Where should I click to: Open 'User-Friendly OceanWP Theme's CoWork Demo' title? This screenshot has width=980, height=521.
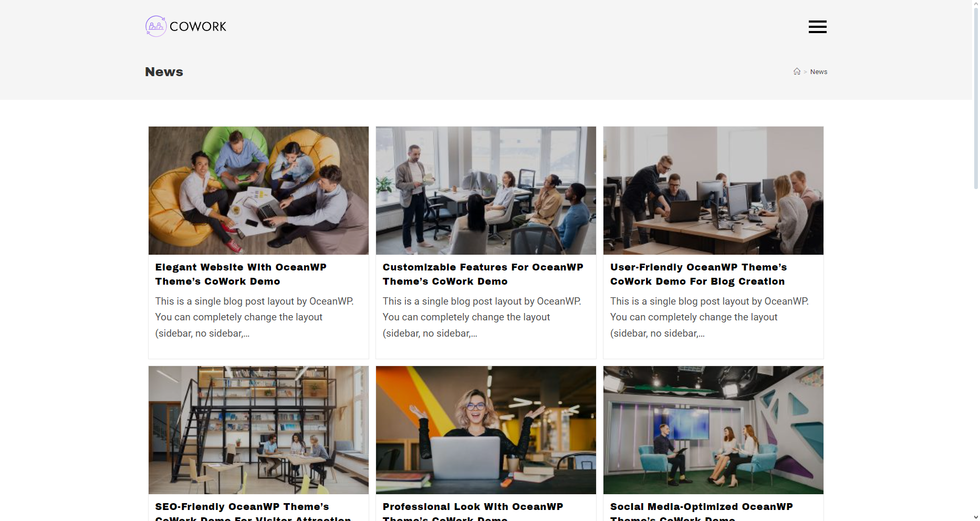698,274
